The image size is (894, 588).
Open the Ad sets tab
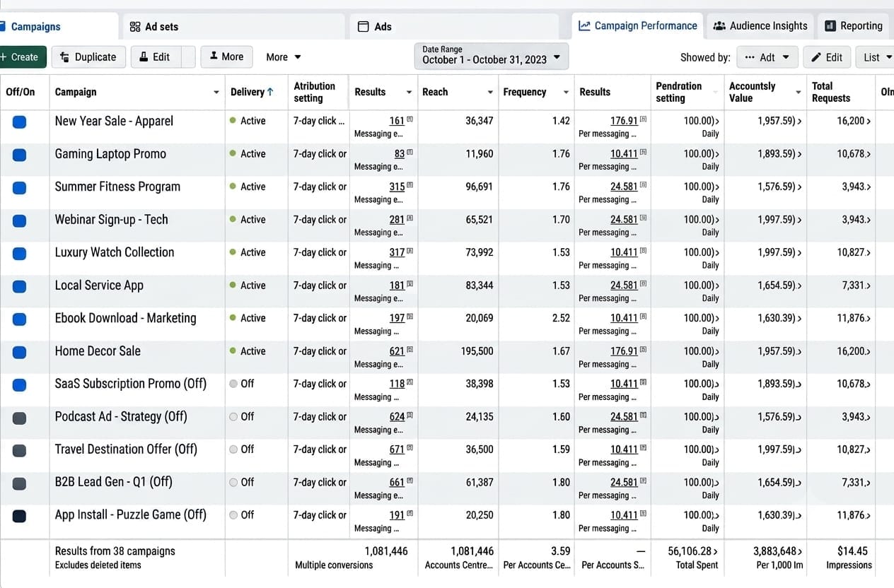point(233,26)
